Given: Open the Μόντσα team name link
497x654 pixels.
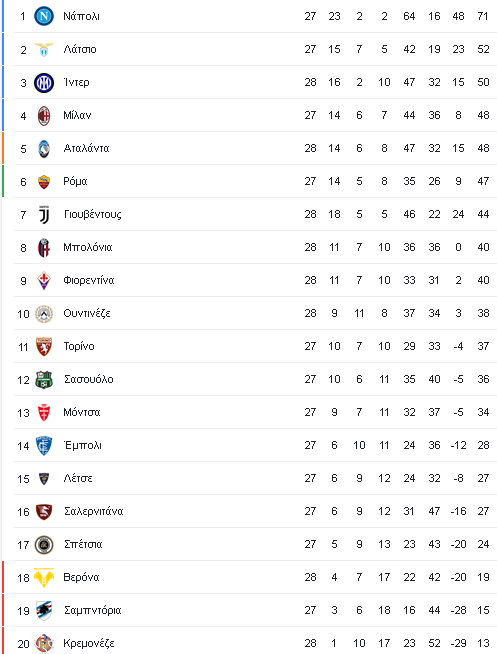Looking at the screenshot, I should coord(82,413).
